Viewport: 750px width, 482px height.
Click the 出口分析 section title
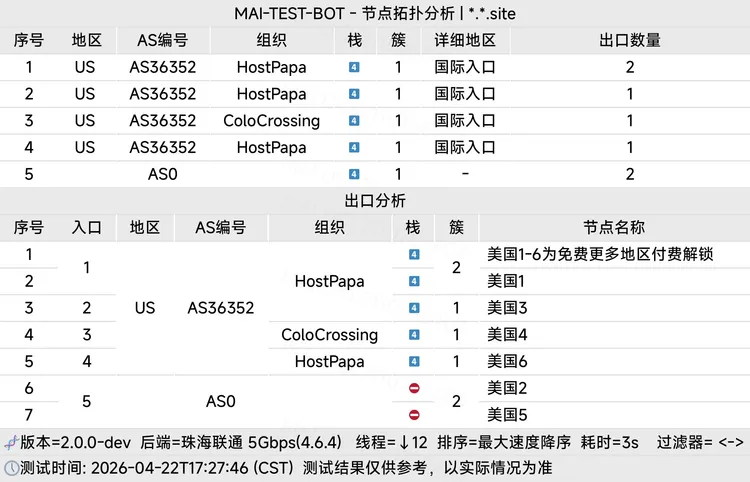point(375,201)
